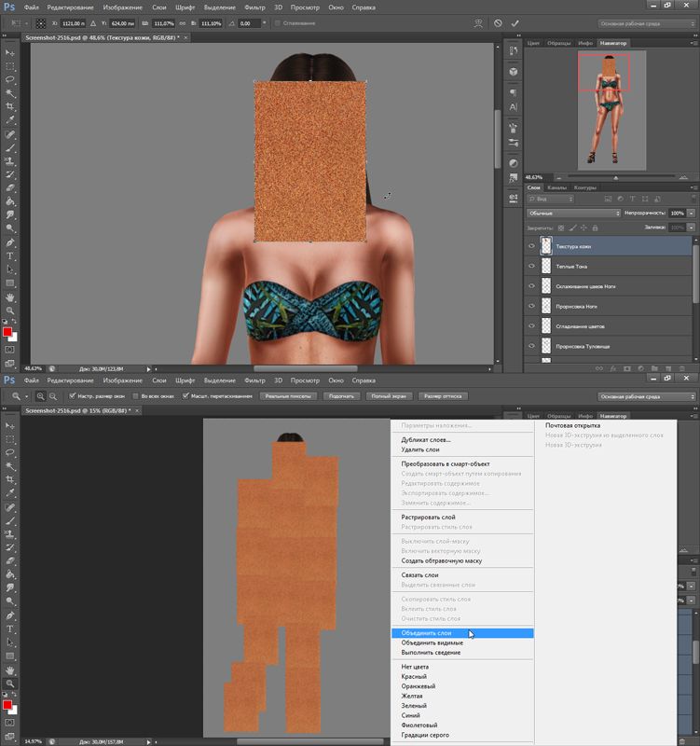Image resolution: width=700 pixels, height=746 pixels.
Task: Open workspace dropdown in lower window
Action: [x=646, y=396]
